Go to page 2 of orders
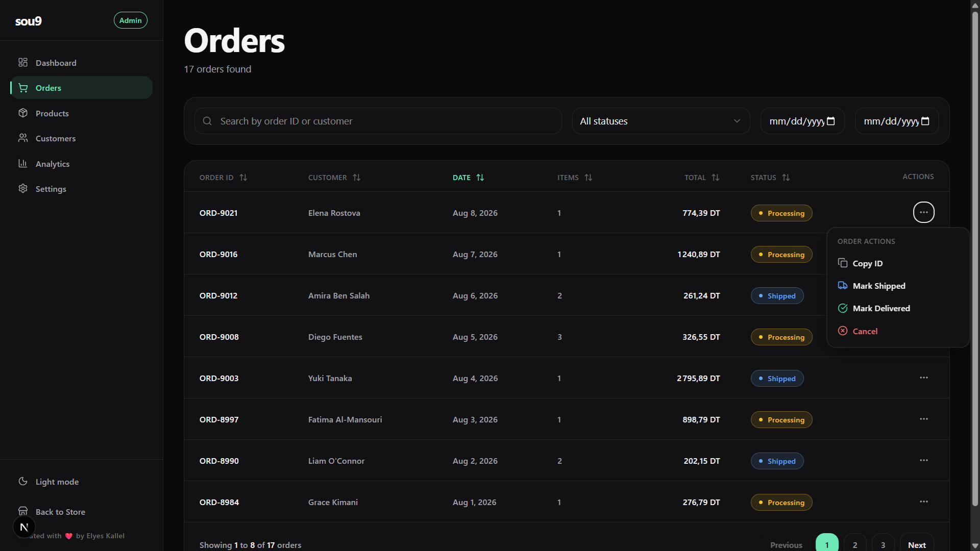 point(855,544)
